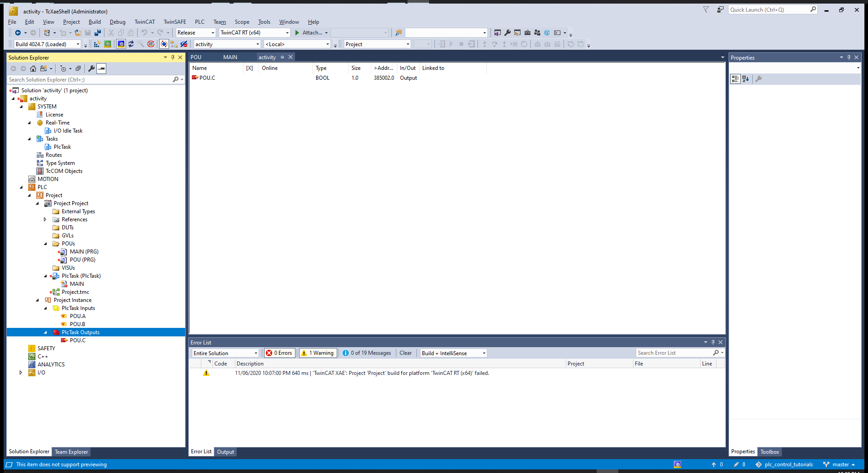Click the Clear button in Error List

click(405, 353)
